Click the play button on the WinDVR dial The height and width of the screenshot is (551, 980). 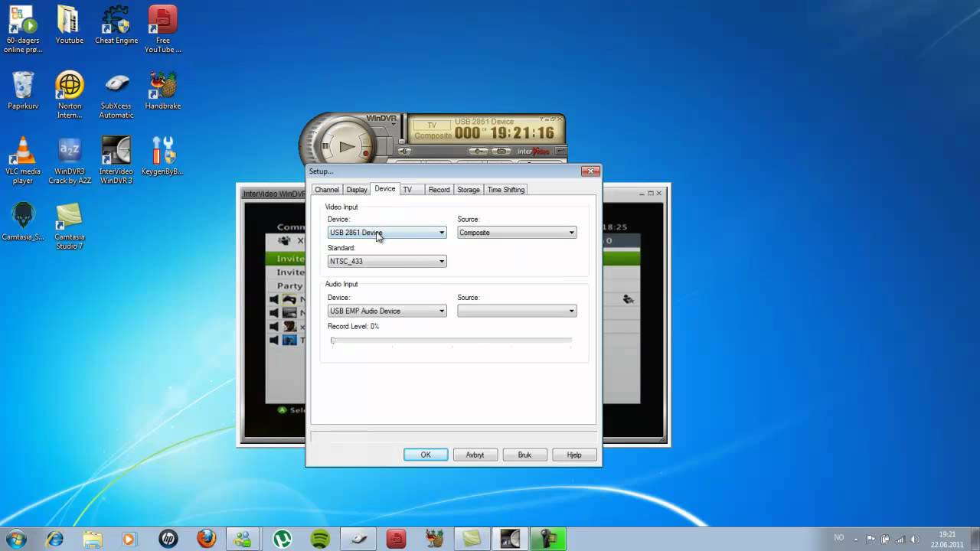347,146
